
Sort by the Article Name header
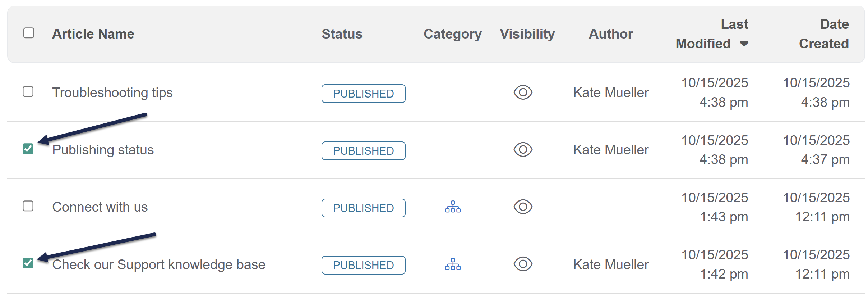pos(93,34)
